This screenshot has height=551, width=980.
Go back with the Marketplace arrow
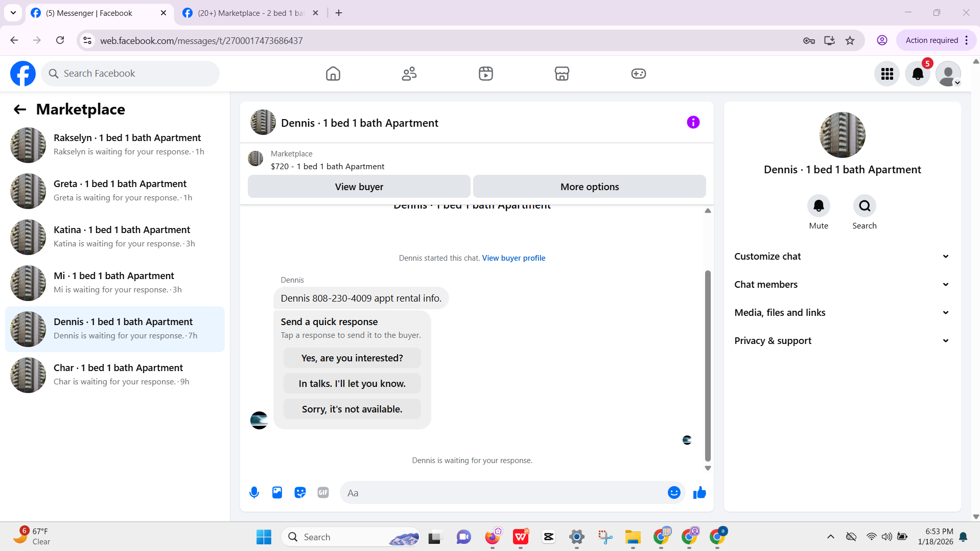pos(20,109)
